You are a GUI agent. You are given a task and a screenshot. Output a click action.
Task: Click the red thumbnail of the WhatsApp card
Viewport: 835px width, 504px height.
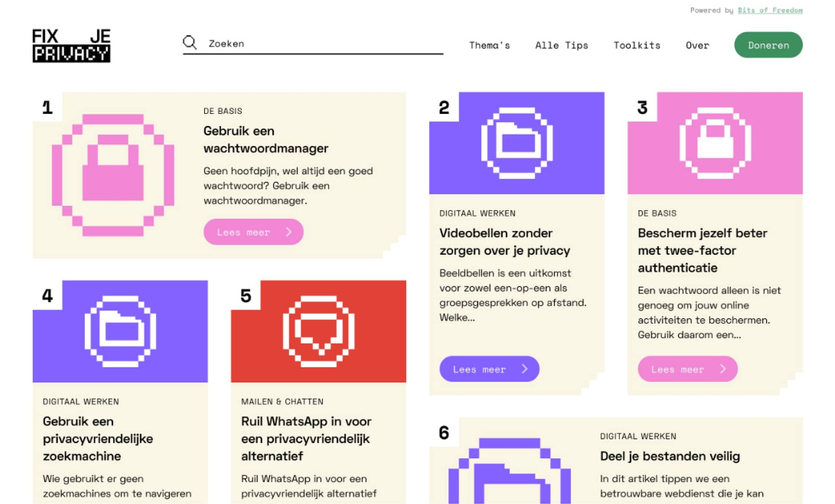319,332
